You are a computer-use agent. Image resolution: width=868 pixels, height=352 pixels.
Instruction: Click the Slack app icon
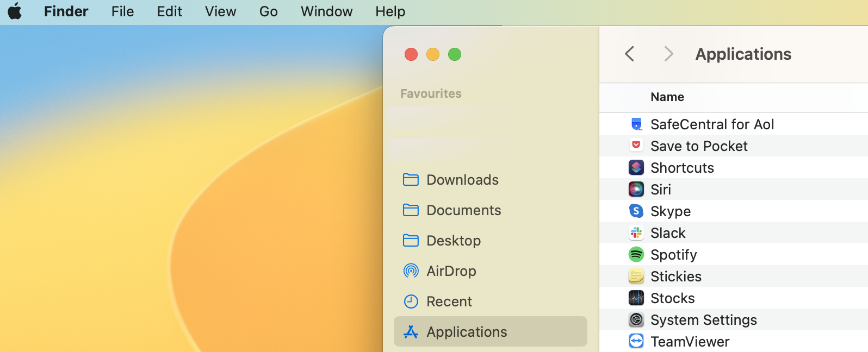point(636,232)
